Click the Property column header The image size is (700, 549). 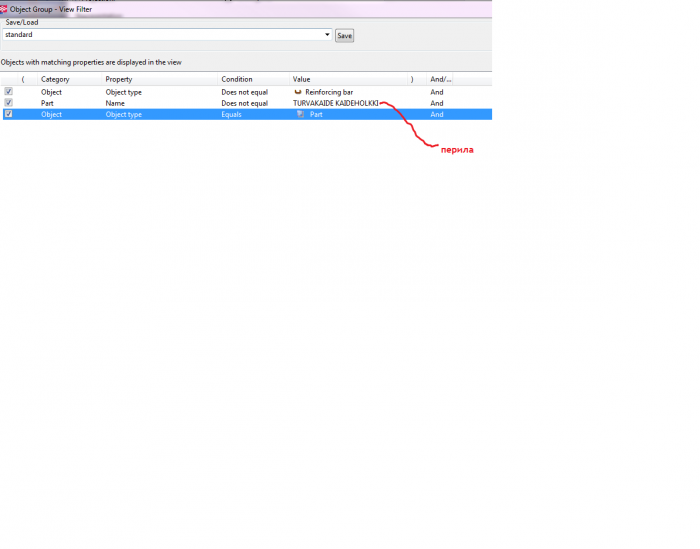pyautogui.click(x=159, y=79)
